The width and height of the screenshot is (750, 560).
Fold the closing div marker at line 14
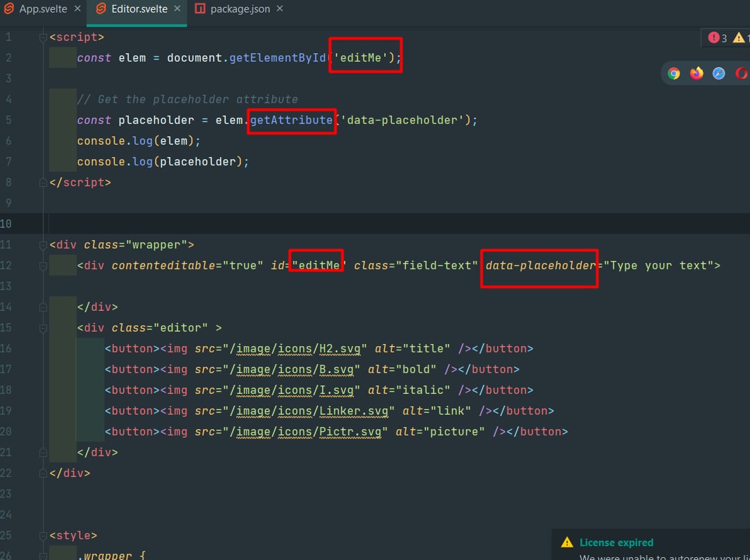click(x=42, y=307)
